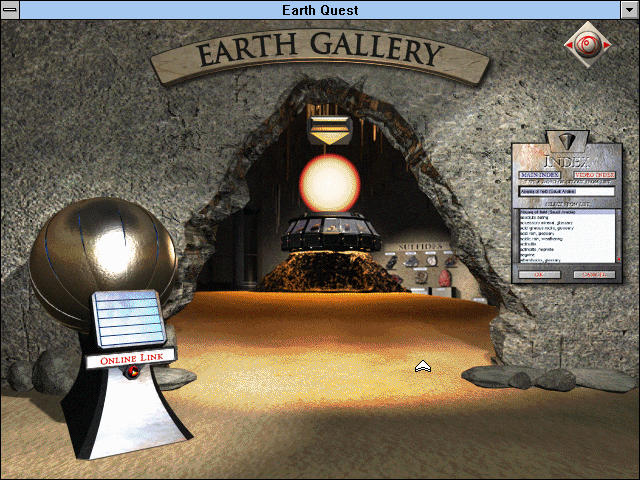
Task: Click the red button on Online Link stand
Action: coord(132,371)
